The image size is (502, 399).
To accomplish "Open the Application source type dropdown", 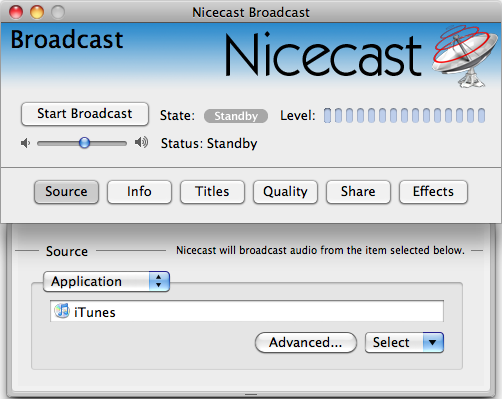I will tap(106, 282).
